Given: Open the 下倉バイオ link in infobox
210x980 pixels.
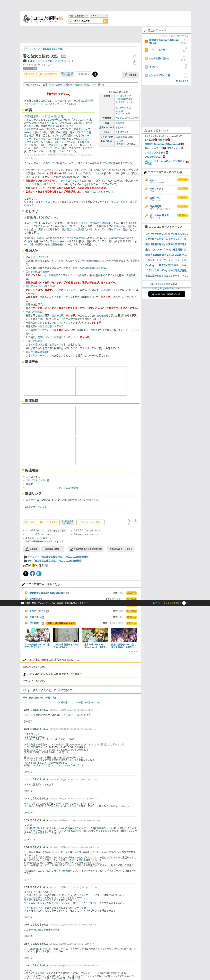Looking at the screenshot, I should [x=121, y=127].
